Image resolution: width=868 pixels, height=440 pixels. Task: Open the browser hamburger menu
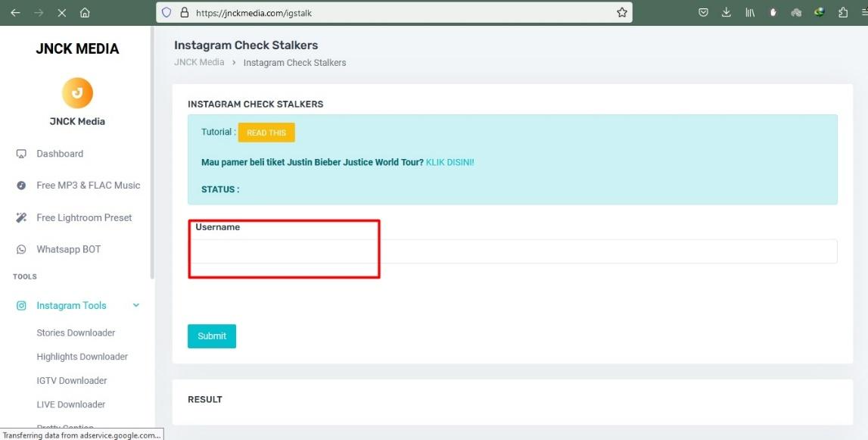(863, 12)
